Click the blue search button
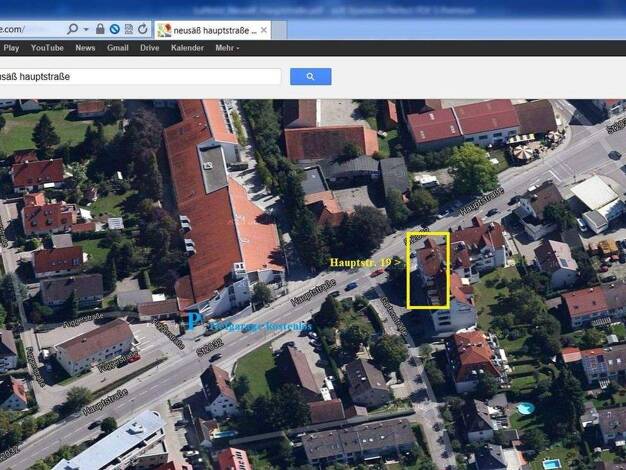The height and width of the screenshot is (470, 626). click(310, 76)
